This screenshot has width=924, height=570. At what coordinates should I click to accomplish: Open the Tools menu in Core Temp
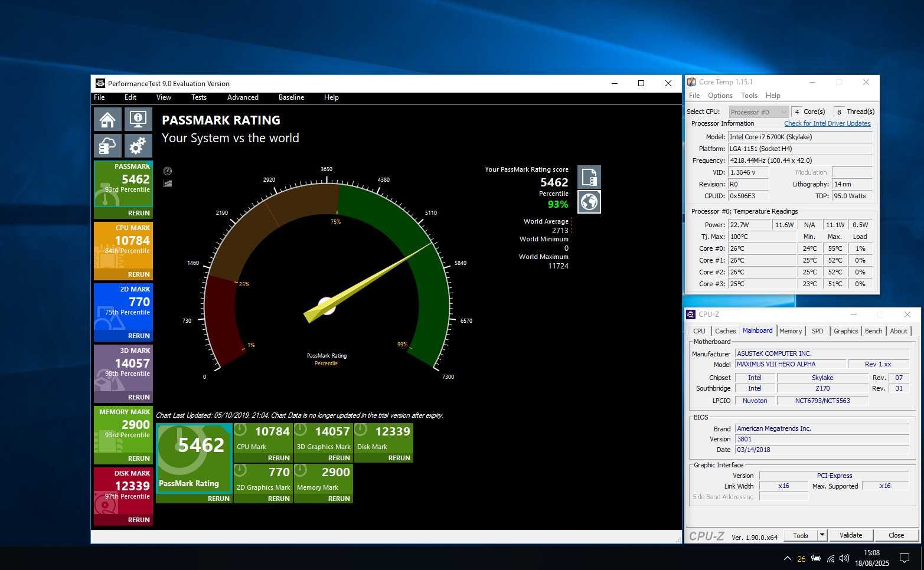point(749,96)
